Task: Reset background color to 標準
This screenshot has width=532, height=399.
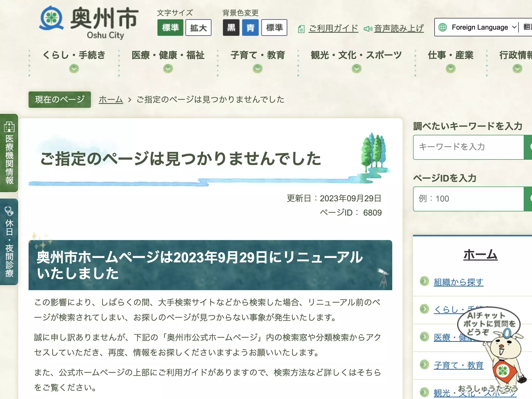Action: (x=274, y=28)
